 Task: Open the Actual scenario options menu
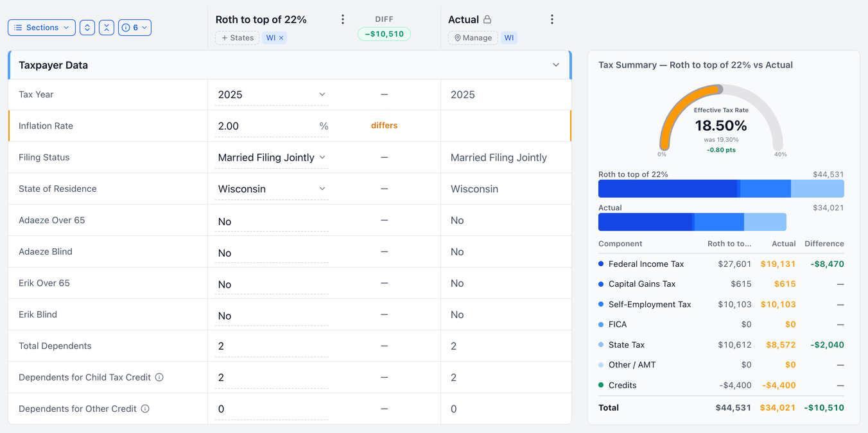(x=552, y=20)
